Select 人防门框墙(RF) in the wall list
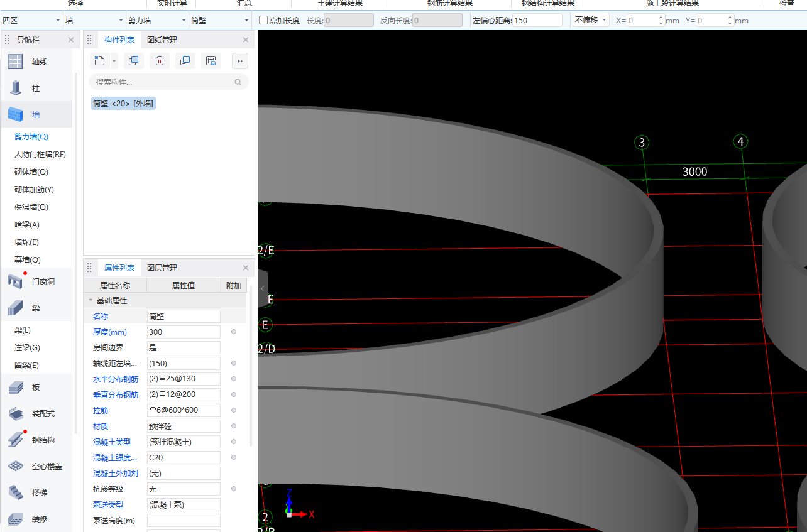 [x=40, y=155]
